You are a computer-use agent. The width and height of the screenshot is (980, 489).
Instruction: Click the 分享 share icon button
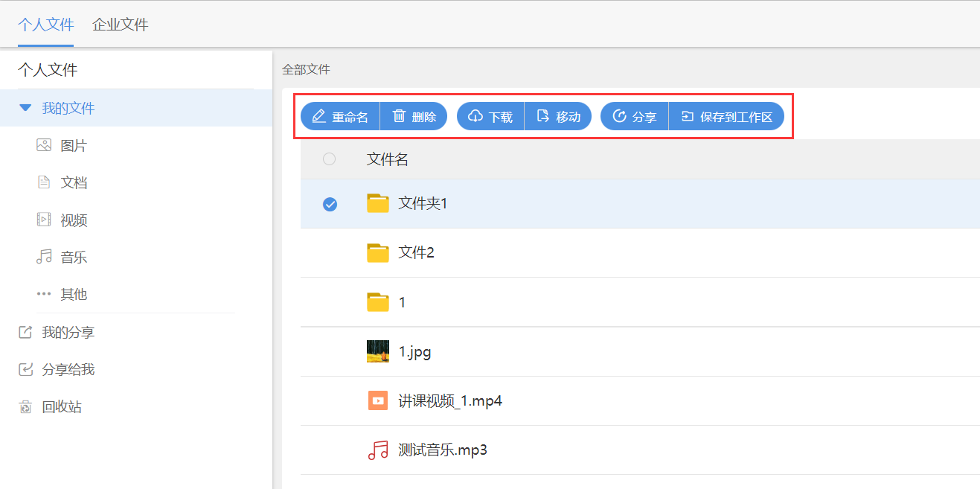pyautogui.click(x=619, y=116)
